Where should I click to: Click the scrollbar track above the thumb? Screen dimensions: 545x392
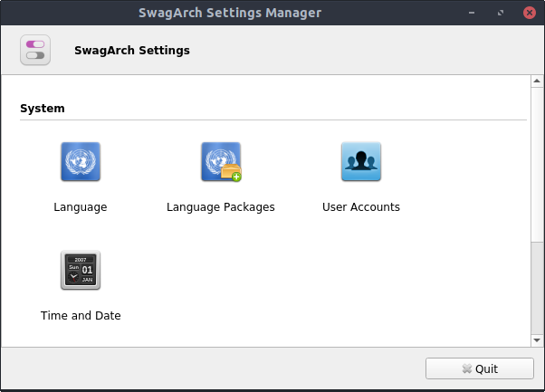click(x=534, y=163)
